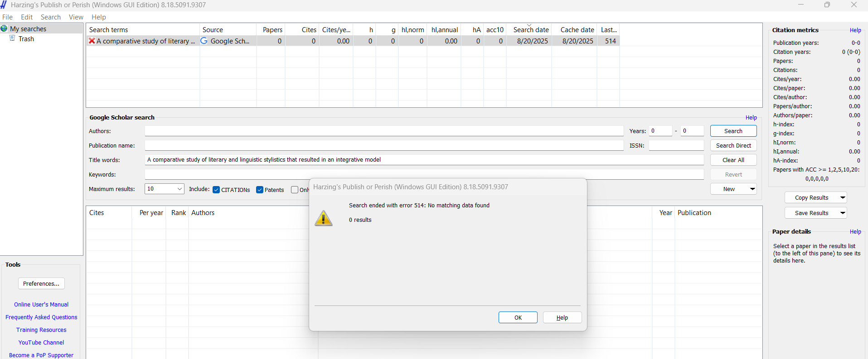This screenshot has height=359, width=868.
Task: Sort by the Search date column header
Action: point(529,29)
